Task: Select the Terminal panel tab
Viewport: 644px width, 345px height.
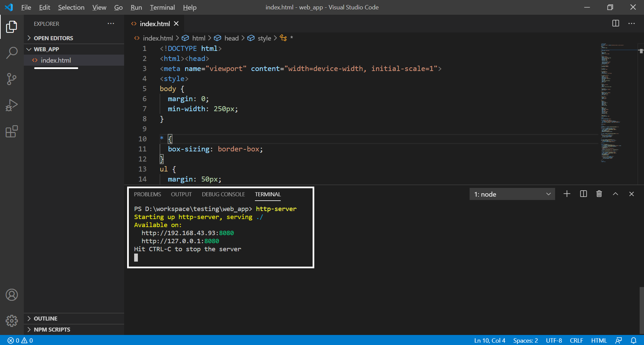Action: click(x=268, y=194)
